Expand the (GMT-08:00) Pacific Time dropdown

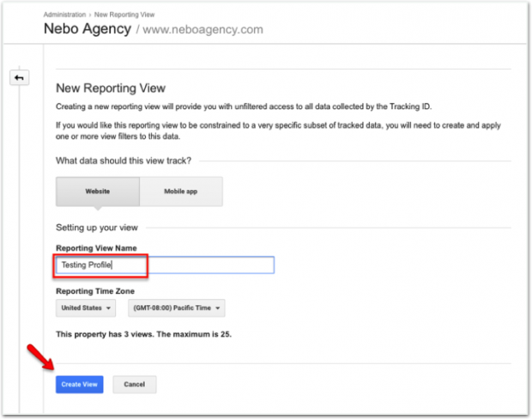click(x=177, y=308)
